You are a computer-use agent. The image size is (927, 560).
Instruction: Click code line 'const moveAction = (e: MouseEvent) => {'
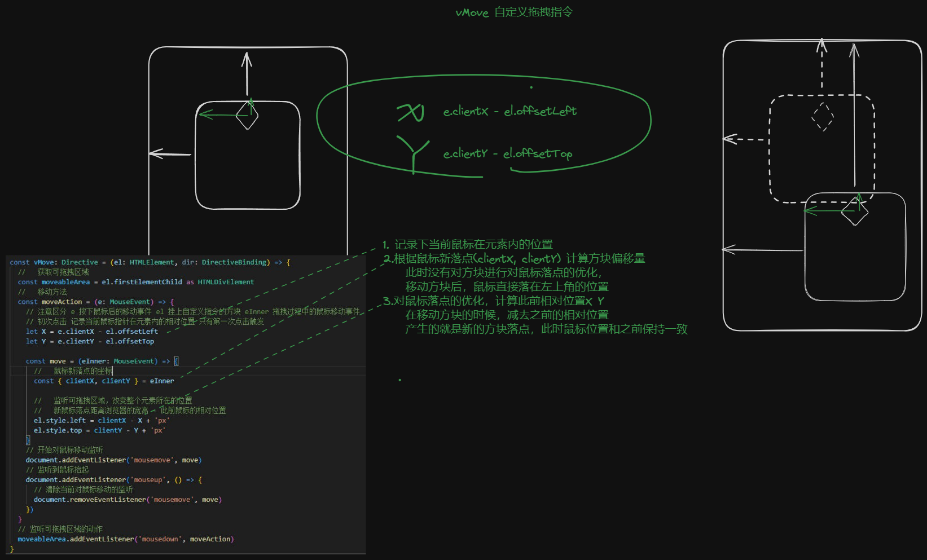(96, 302)
